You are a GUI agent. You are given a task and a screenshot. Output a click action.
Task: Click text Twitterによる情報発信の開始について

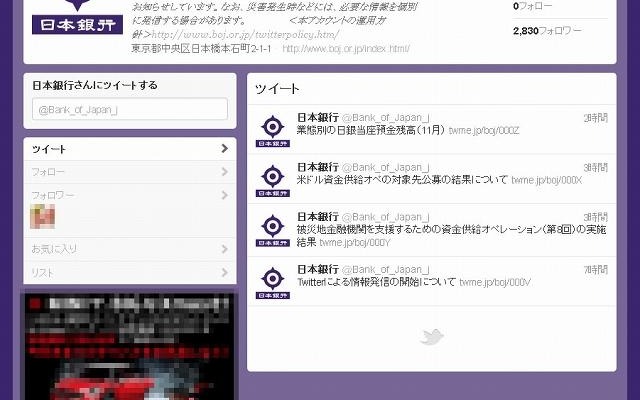[376, 282]
